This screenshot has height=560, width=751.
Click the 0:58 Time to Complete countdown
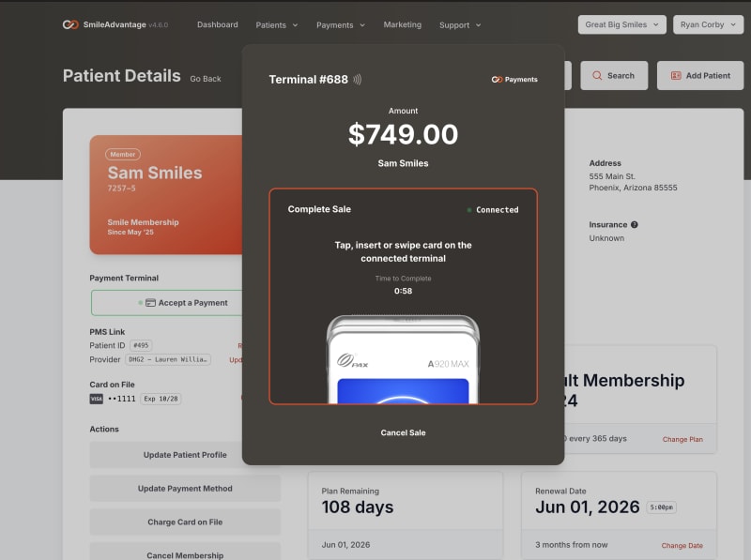(403, 290)
